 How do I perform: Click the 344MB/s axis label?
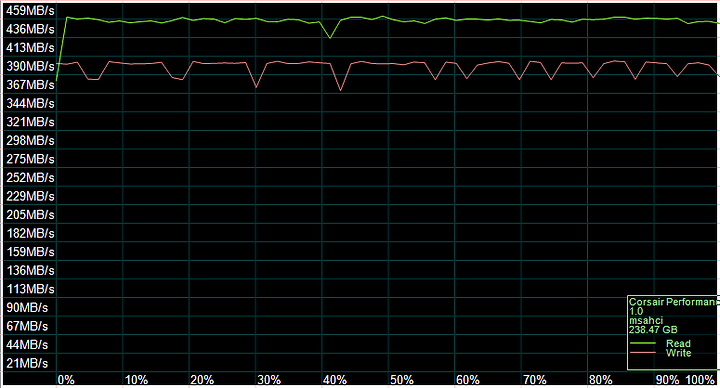tap(30, 104)
